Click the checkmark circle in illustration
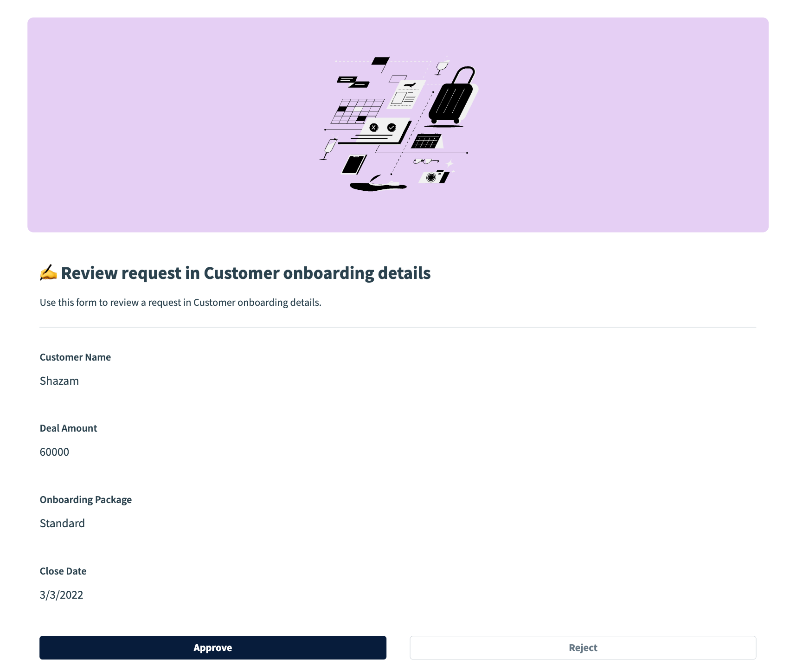Image resolution: width=796 pixels, height=672 pixels. [x=392, y=127]
